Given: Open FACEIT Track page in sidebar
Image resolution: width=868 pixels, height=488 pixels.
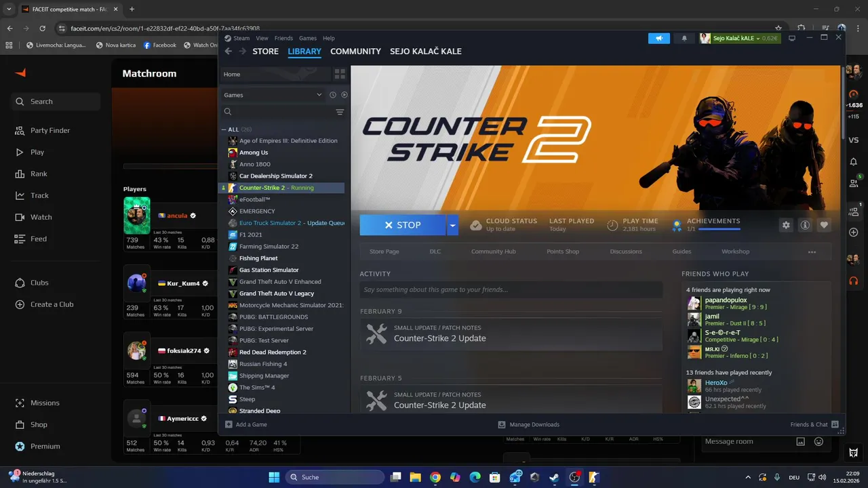Looking at the screenshot, I should 39,195.
